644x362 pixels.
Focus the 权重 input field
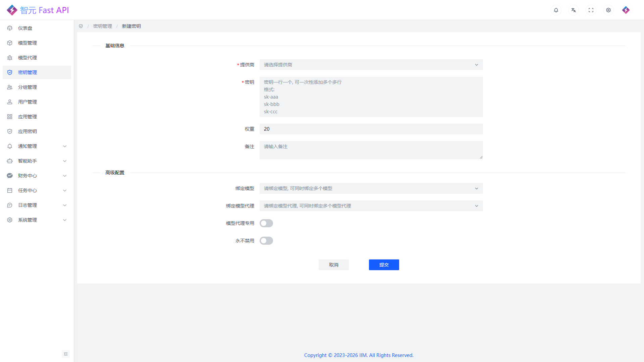tap(371, 129)
